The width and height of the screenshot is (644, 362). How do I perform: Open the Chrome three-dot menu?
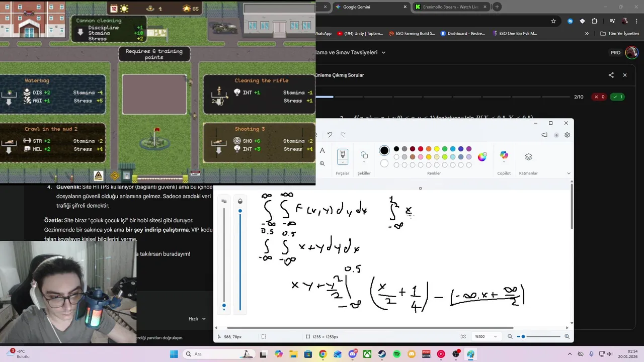[636, 21]
